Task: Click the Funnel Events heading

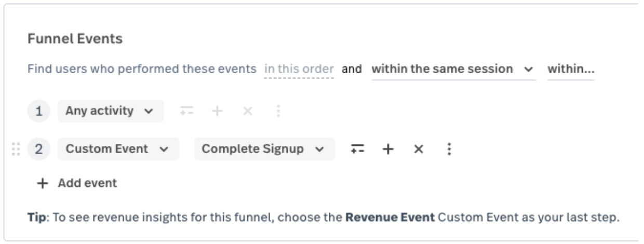Action: click(75, 39)
